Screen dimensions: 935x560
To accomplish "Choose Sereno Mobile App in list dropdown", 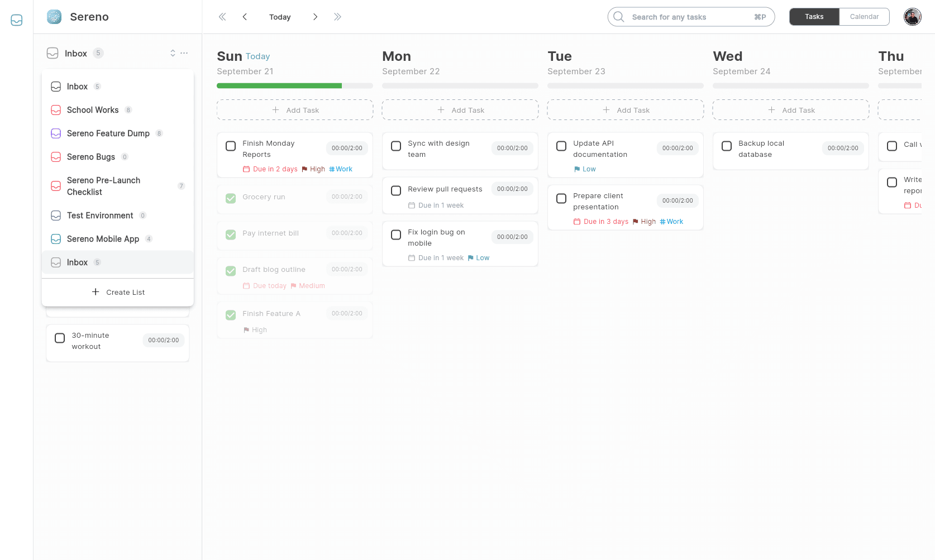I will point(103,239).
